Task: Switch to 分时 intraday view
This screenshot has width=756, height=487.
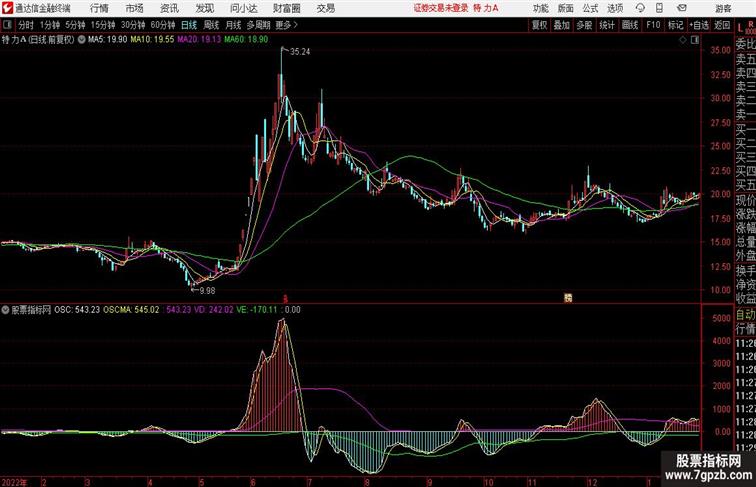Action: pyautogui.click(x=26, y=25)
